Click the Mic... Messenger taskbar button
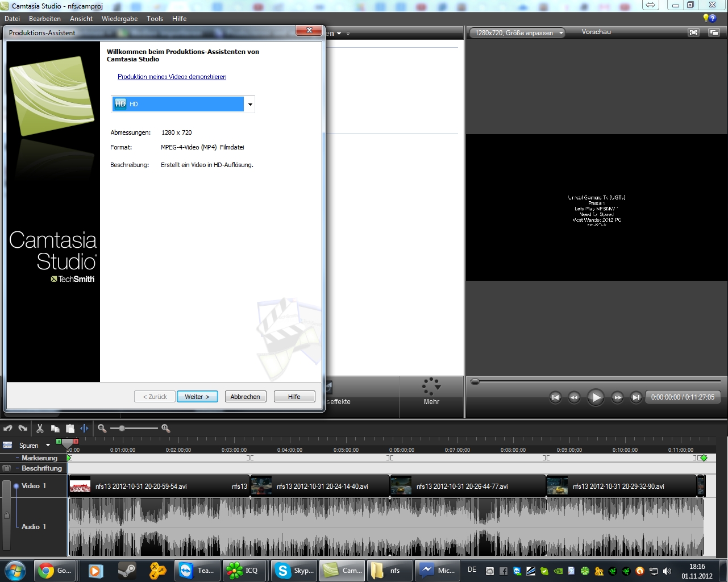 tap(437, 571)
